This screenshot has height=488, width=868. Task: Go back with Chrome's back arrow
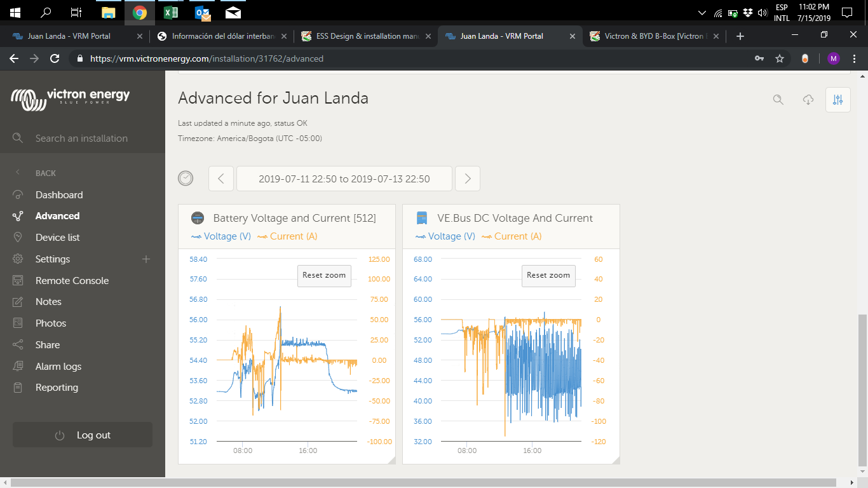pyautogui.click(x=14, y=58)
